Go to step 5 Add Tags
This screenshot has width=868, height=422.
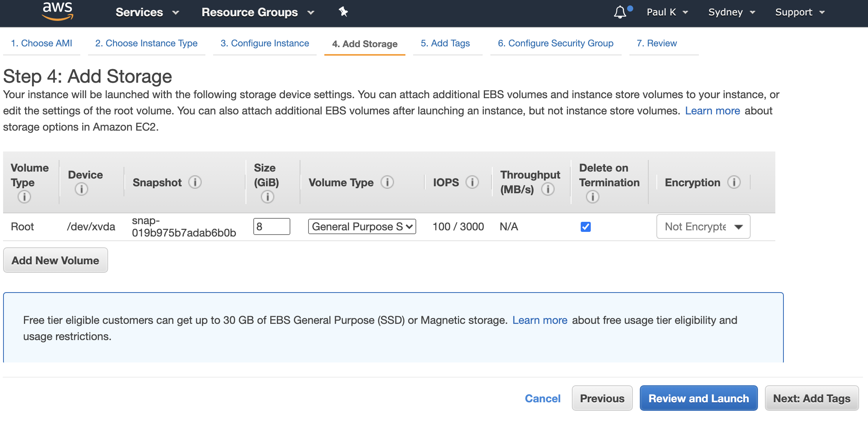[445, 43]
